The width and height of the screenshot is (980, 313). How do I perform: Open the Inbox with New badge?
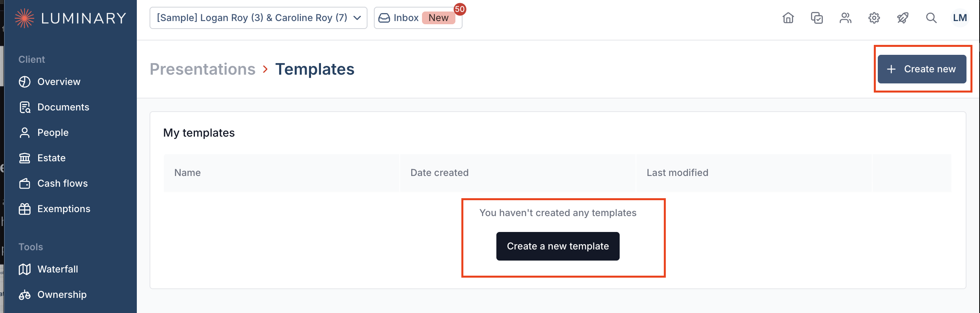coord(418,18)
